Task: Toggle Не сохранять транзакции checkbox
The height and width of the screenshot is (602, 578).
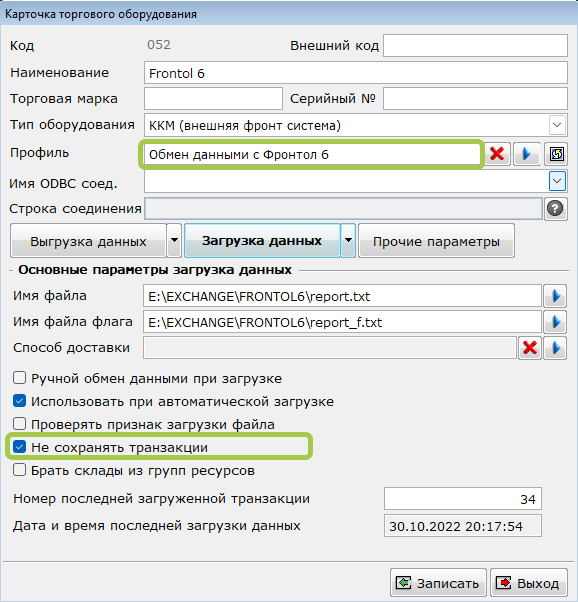Action: tap(20, 447)
